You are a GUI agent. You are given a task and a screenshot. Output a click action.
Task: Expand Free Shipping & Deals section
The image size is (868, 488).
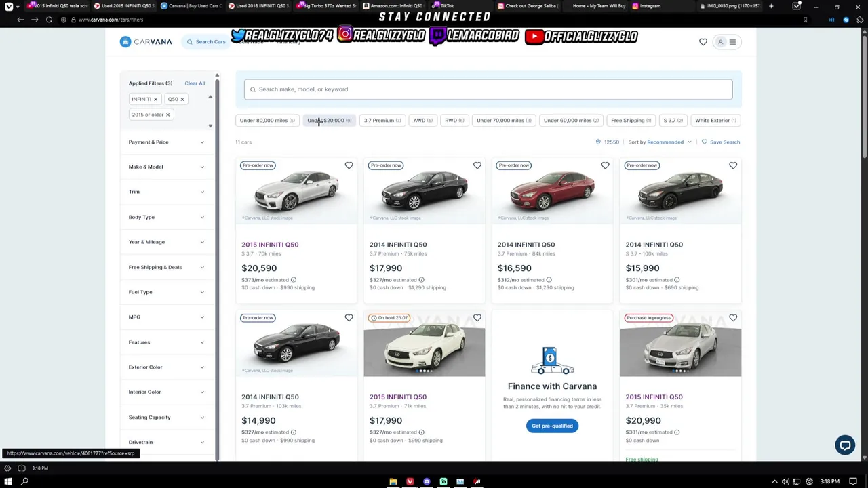tap(166, 267)
